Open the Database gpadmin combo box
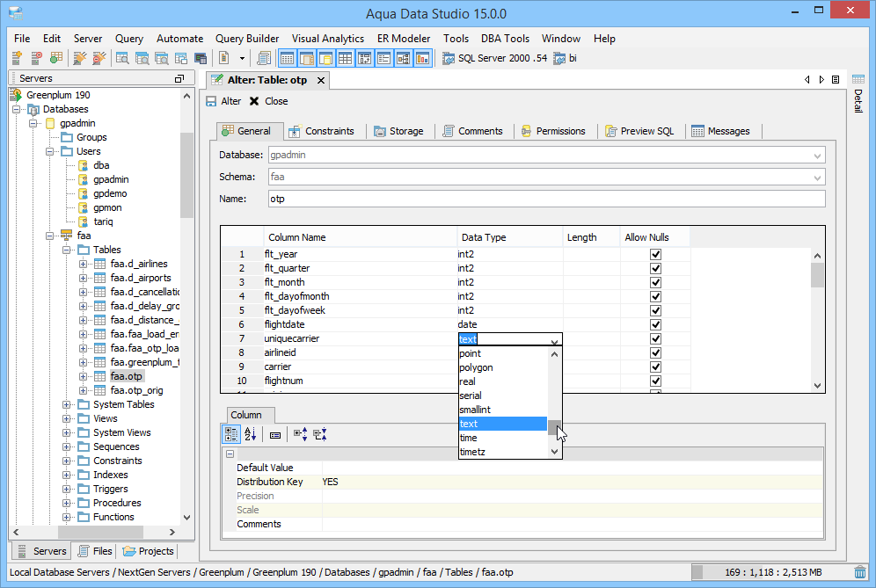876x588 pixels. pyautogui.click(x=546, y=156)
